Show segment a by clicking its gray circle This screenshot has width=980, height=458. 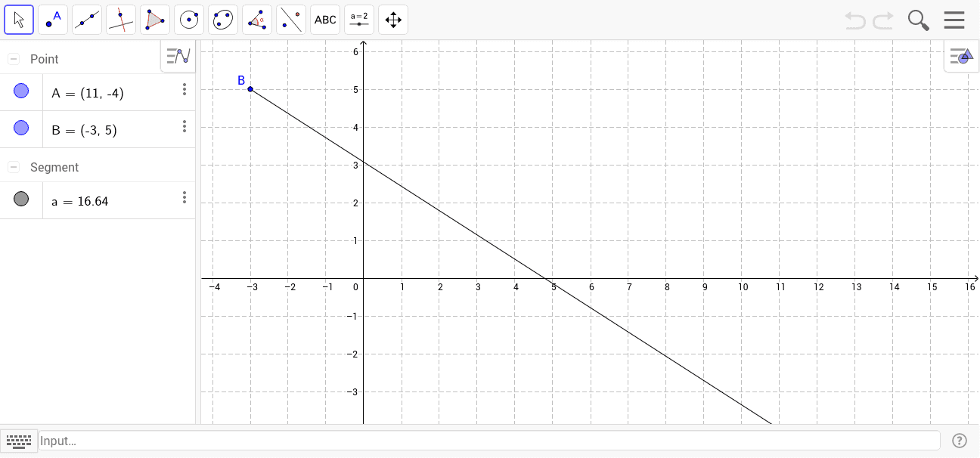click(20, 199)
